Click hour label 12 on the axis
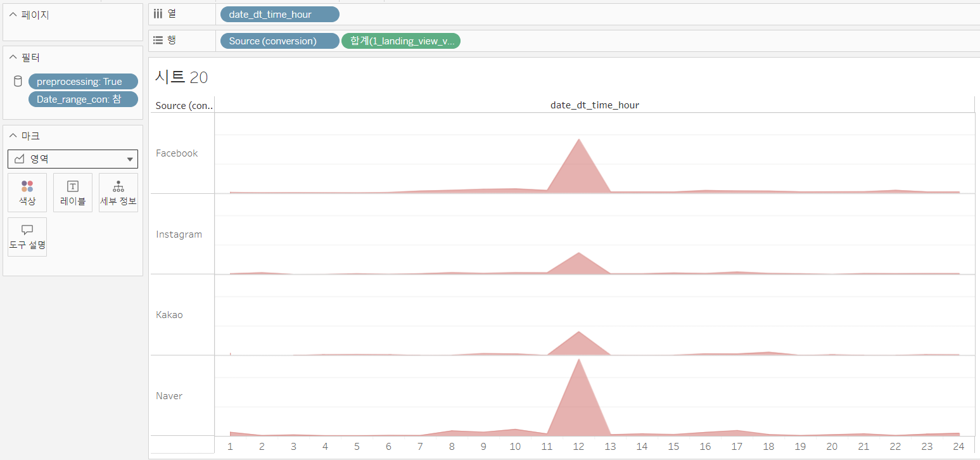The width and height of the screenshot is (980, 460). [x=578, y=446]
